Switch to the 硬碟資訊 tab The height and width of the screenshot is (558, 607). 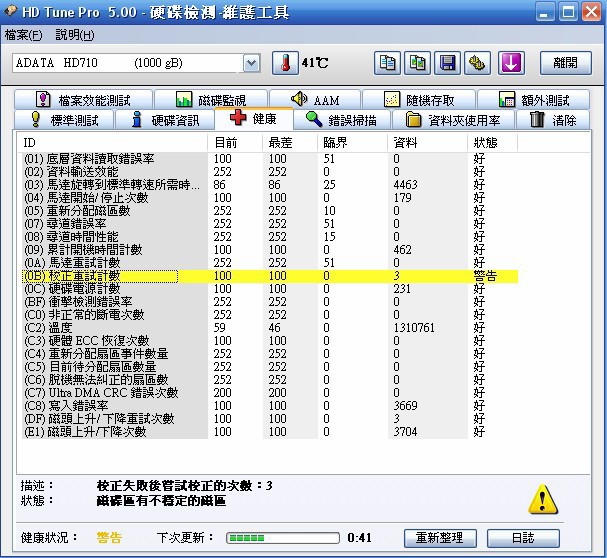[x=165, y=120]
